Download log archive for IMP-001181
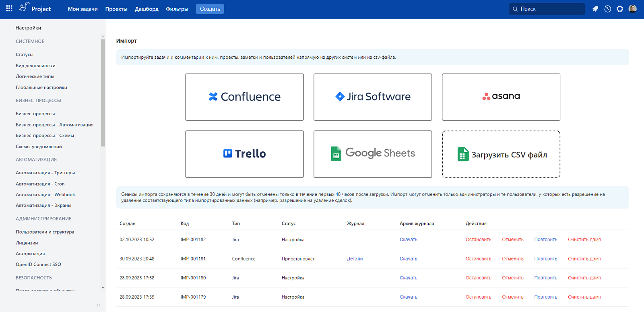The height and width of the screenshot is (312, 644). [409, 259]
